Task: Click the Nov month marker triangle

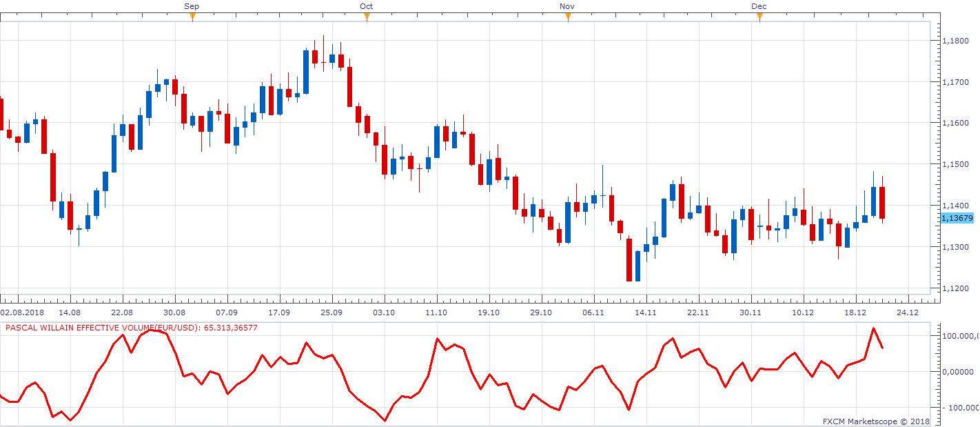Action: tap(568, 17)
